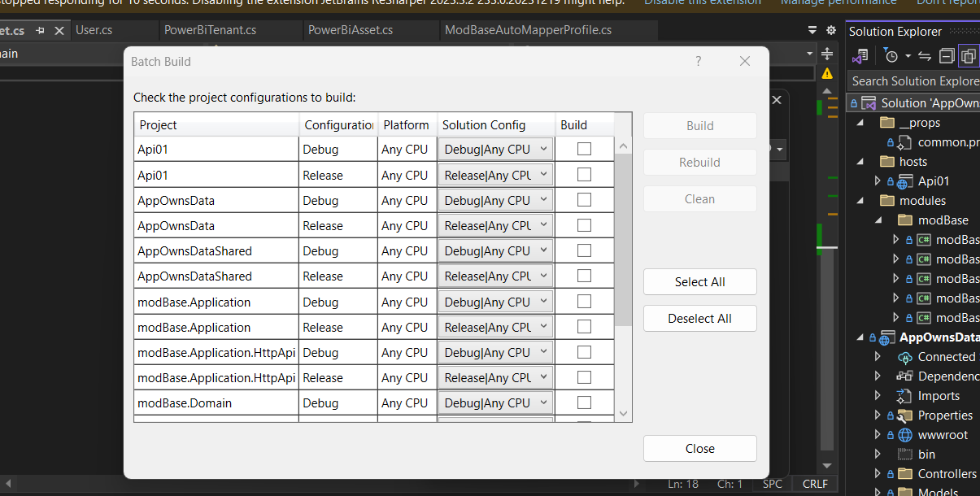Check the Build checkbox for Api01 Debug

[583, 149]
